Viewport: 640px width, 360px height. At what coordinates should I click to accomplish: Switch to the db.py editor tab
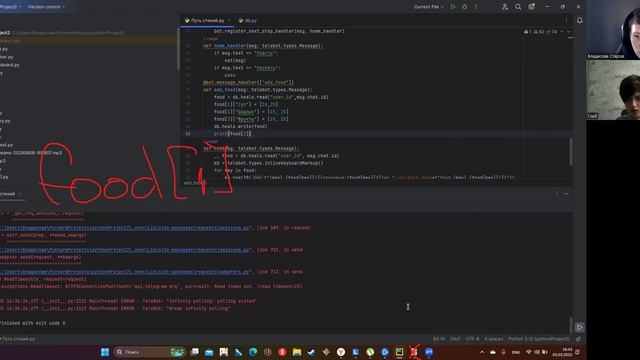point(248,20)
